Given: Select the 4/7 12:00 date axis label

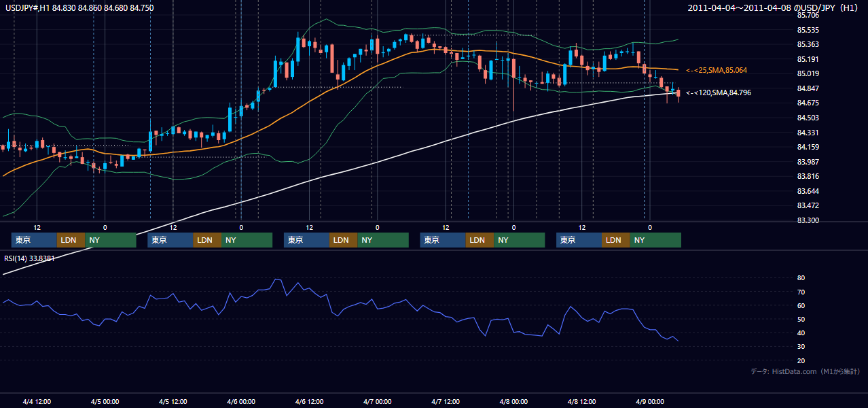Looking at the screenshot, I should tap(446, 402).
